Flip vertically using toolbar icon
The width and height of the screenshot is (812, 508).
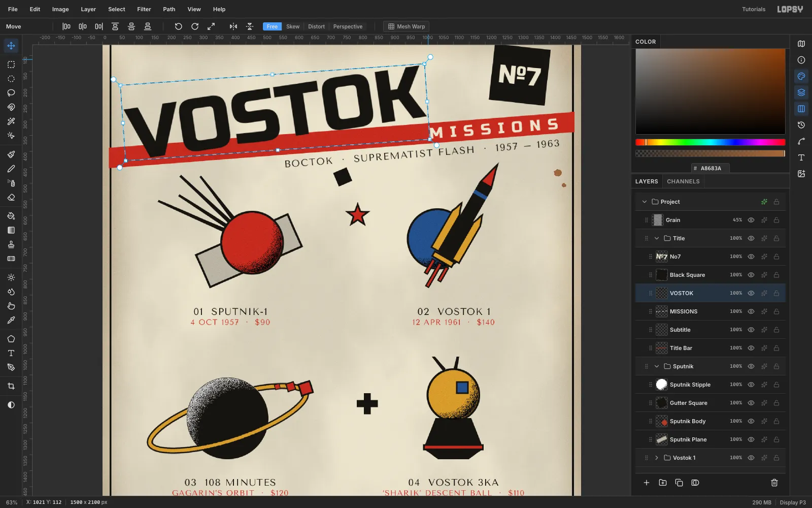(x=250, y=26)
